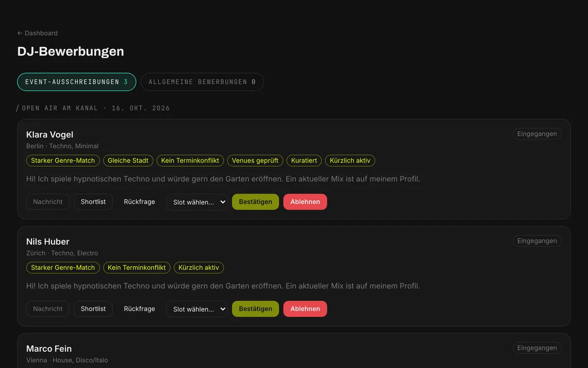Confirm Nils Huber with Bestätigen

[255, 309]
